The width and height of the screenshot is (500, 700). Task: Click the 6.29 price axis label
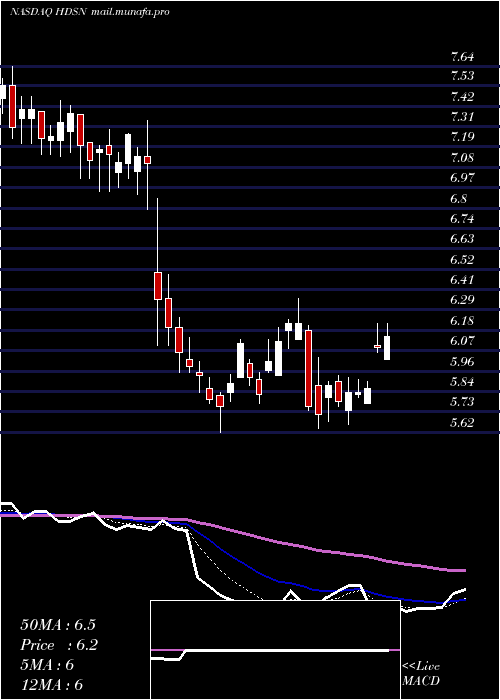(462, 300)
